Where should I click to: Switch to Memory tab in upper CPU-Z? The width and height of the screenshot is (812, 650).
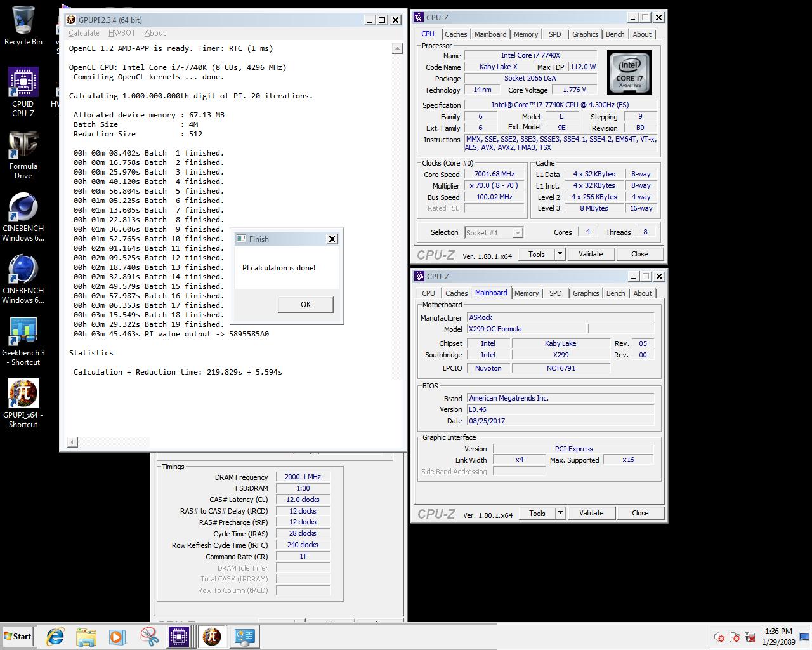point(526,34)
